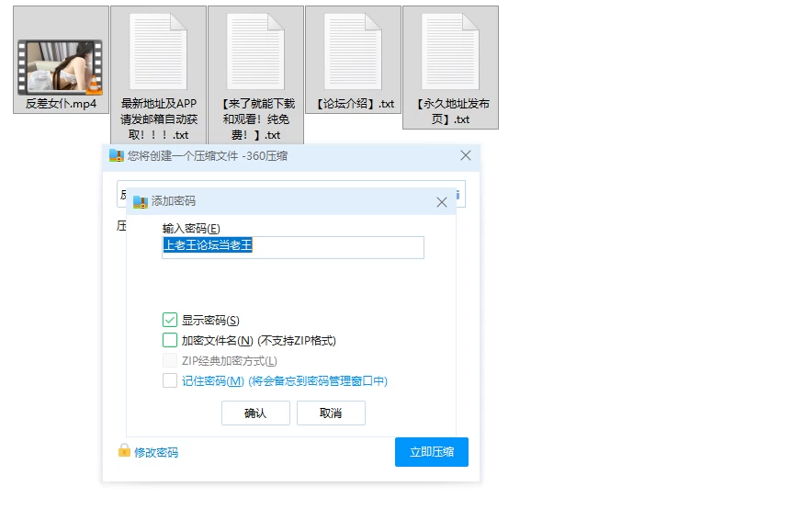Uncheck the 显示密码 checkbox
Screen dimensions: 791x532
[170, 320]
